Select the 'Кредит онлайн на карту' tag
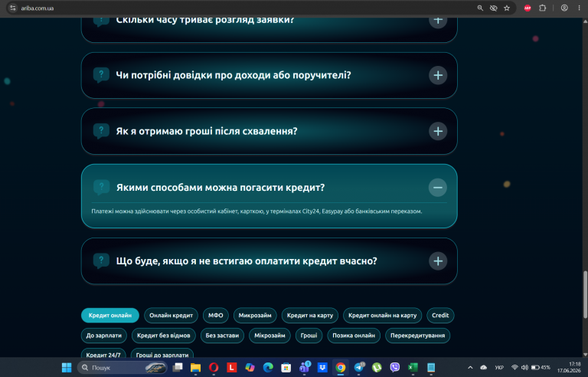Screen dimensions: 588x377 (383, 316)
